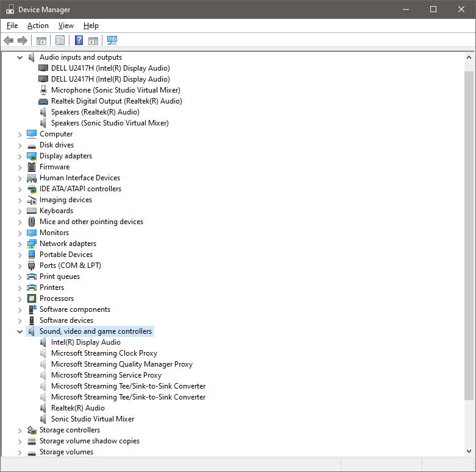476x472 pixels.
Task: Expand the Firmware category
Action: (20, 167)
